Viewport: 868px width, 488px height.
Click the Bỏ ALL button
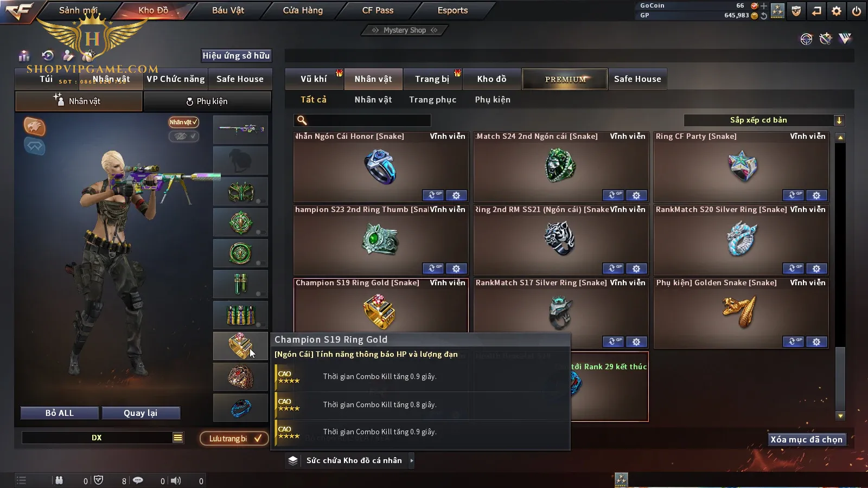click(60, 413)
